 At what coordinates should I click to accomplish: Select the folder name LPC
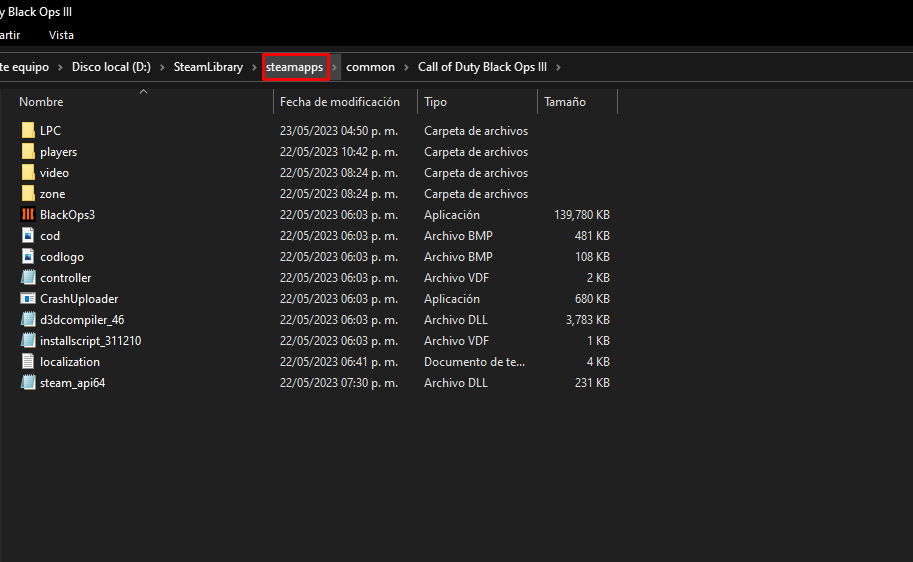pyautogui.click(x=50, y=131)
